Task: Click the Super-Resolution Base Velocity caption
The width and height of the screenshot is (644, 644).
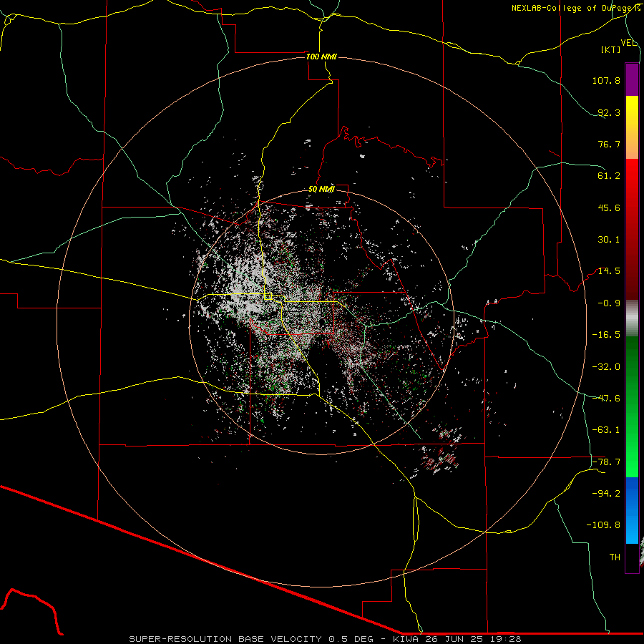Action: (325, 639)
